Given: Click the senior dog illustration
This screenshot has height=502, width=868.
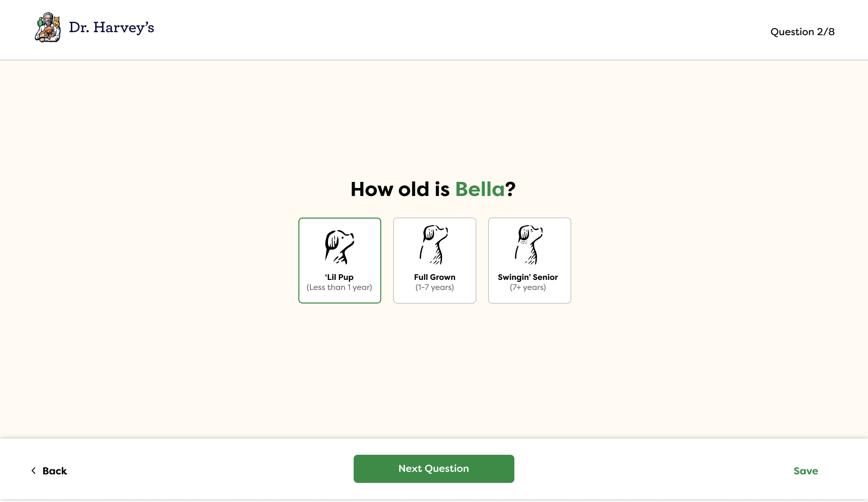Looking at the screenshot, I should (529, 245).
